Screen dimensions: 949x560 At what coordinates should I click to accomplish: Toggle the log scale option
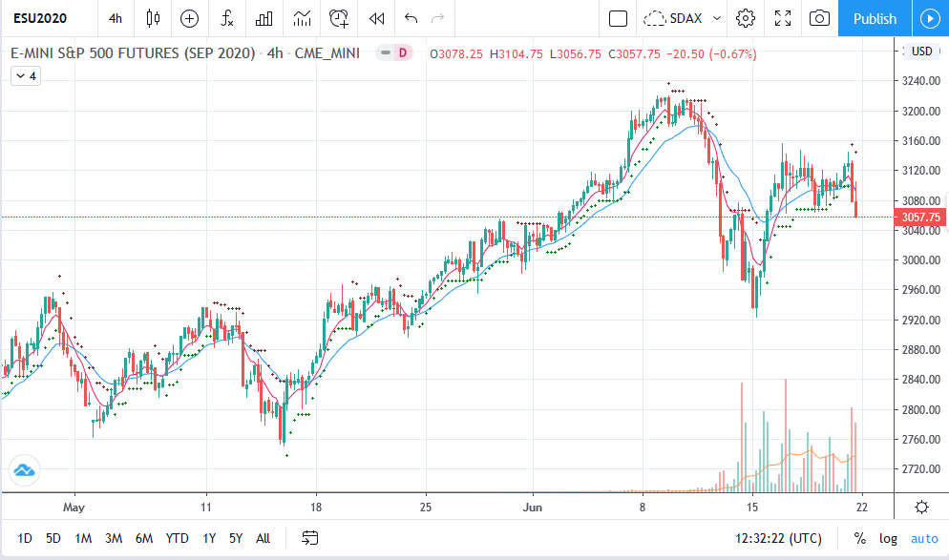888,538
